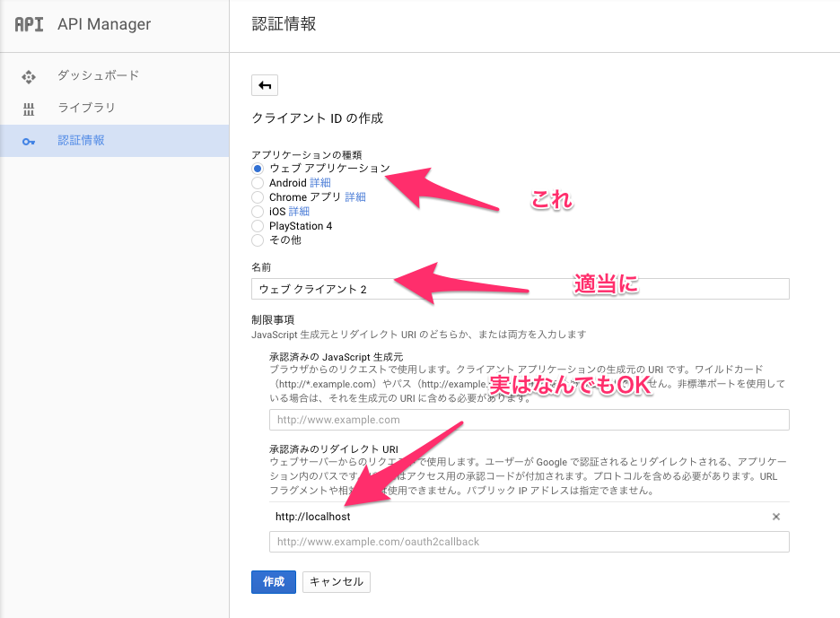The height and width of the screenshot is (618, 840).
Task: Click the 承認済みの JavaScript 生成元 label
Action: [x=337, y=357]
